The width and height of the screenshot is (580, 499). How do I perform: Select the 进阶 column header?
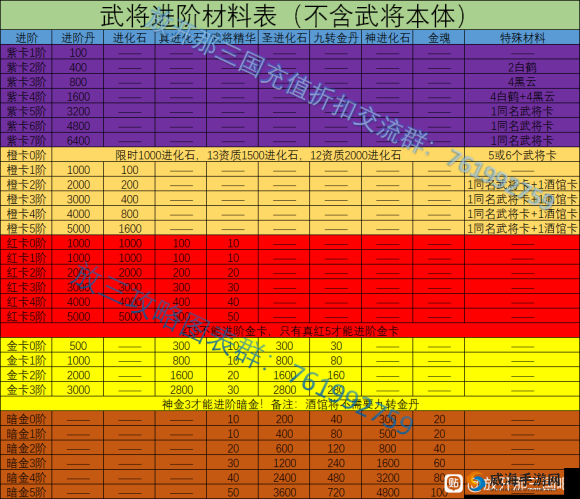pyautogui.click(x=26, y=38)
